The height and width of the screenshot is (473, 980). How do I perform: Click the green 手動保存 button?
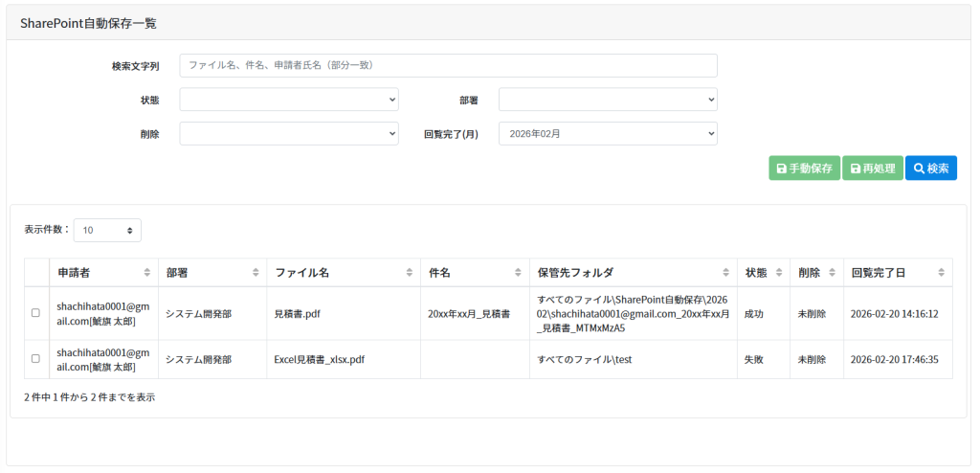[x=804, y=169]
